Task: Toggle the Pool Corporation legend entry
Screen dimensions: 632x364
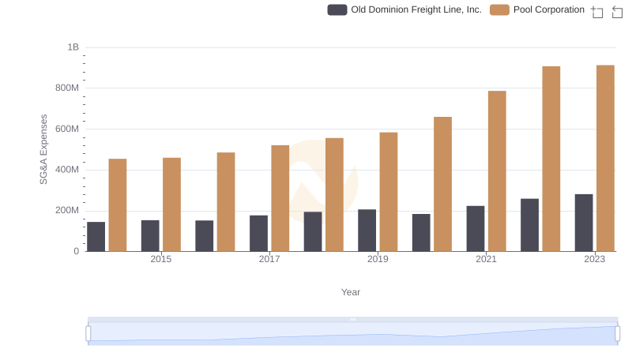Action: coord(537,9)
